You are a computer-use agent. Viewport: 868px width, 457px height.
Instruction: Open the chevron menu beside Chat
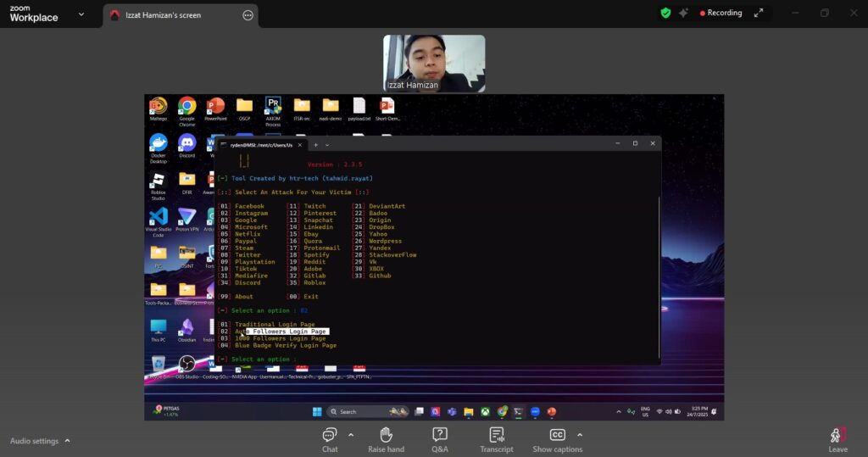(351, 435)
